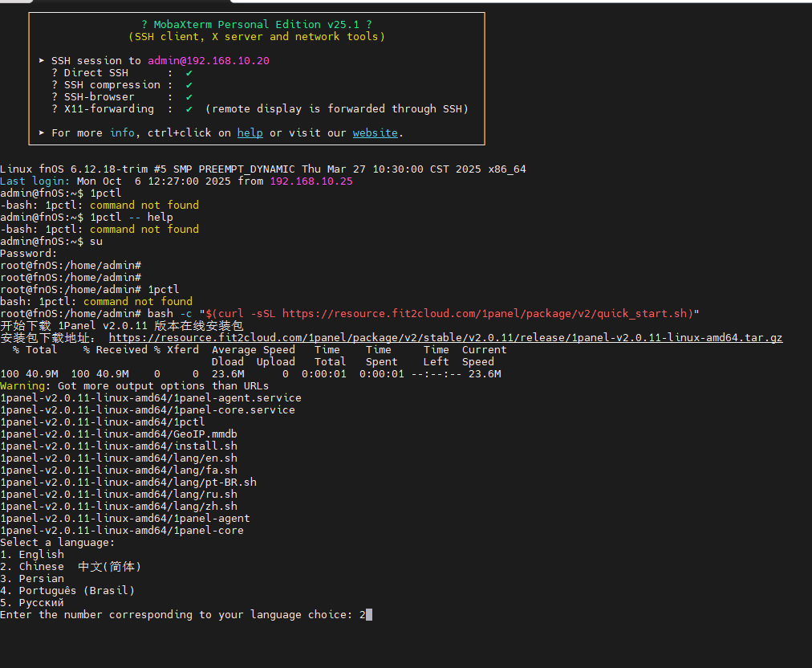Click the arrow bullet before 'SSH session to'
This screenshot has height=668, width=812.
[42, 61]
